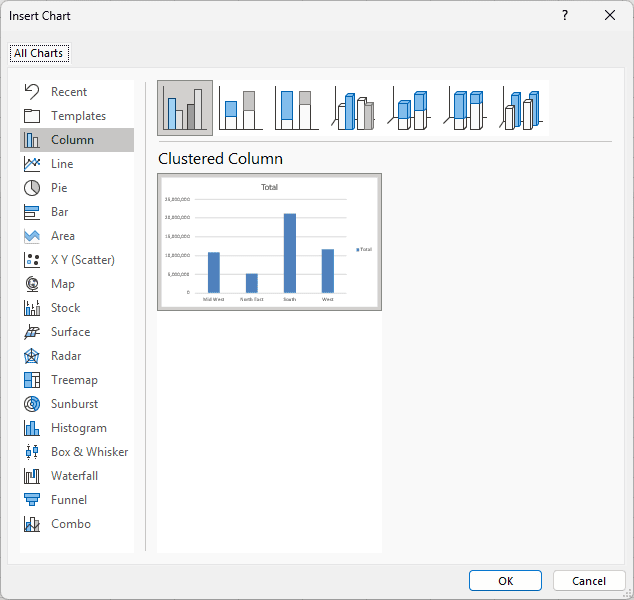Viewport: 634px width, 600px height.
Task: Click the Radar chart icon
Action: coord(32,356)
